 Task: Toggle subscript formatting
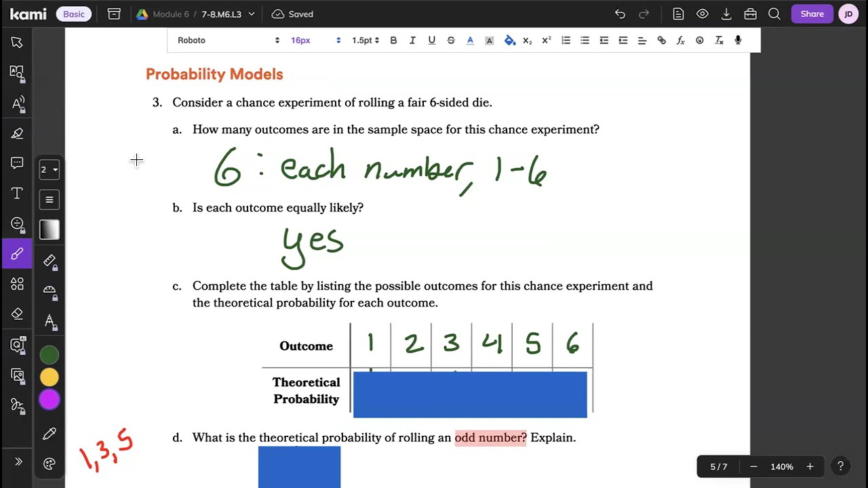(528, 41)
